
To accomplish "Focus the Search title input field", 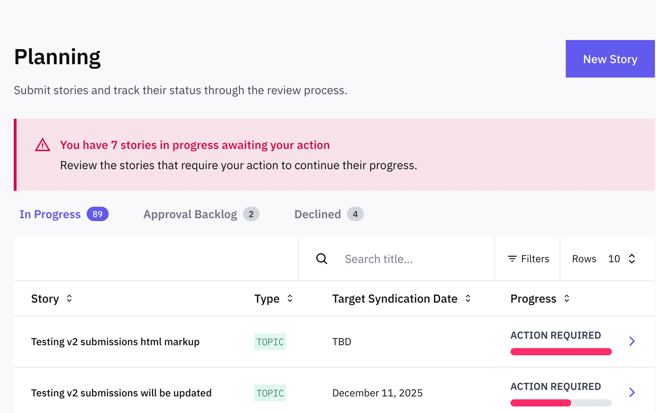I will coord(410,259).
